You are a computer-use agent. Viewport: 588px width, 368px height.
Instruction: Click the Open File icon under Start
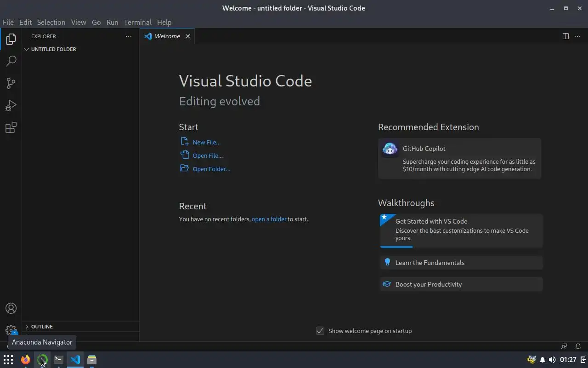(185, 155)
